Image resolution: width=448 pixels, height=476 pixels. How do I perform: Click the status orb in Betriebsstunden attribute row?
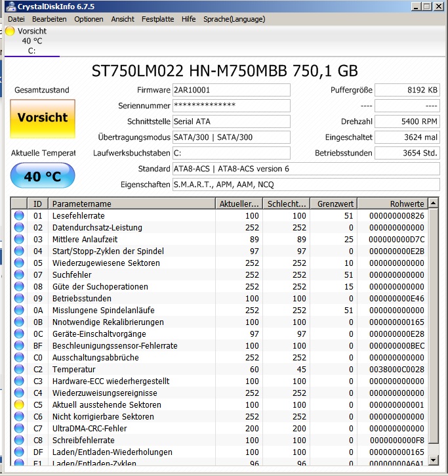coord(19,299)
